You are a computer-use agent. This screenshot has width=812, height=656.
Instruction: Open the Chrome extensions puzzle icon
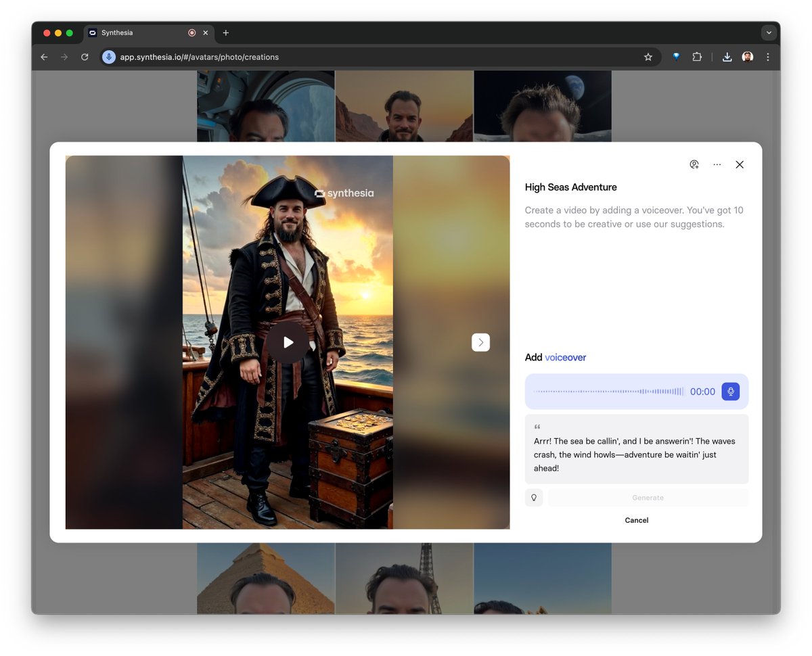click(x=697, y=57)
